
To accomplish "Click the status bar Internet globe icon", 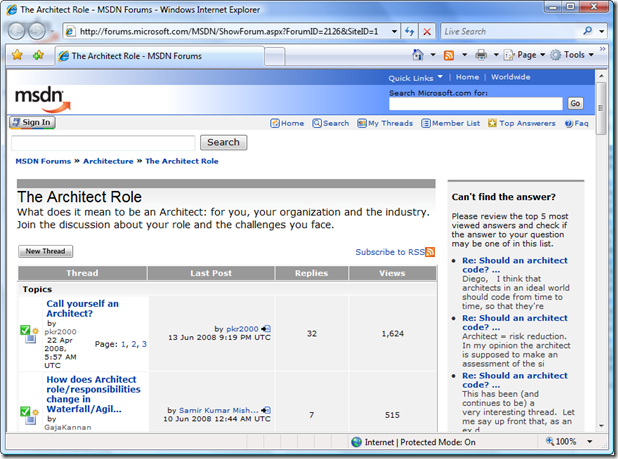I will pyautogui.click(x=356, y=442).
